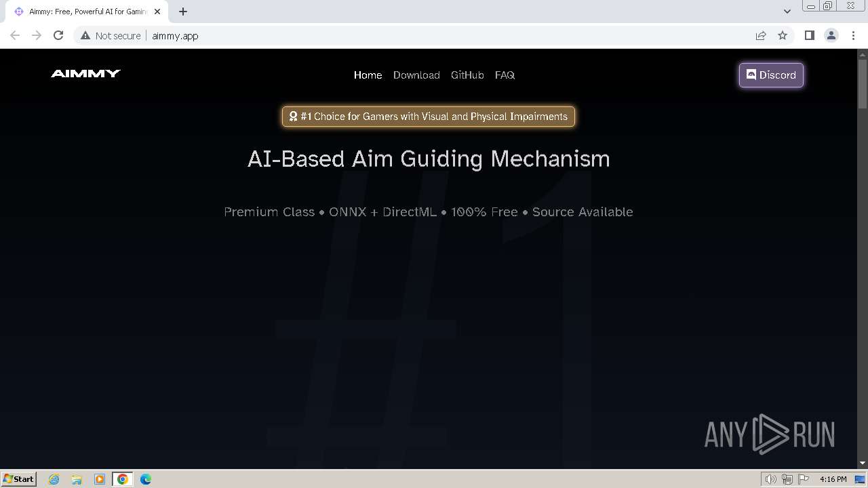This screenshot has height=488, width=868.
Task: Go to the Home nav link
Action: point(368,75)
